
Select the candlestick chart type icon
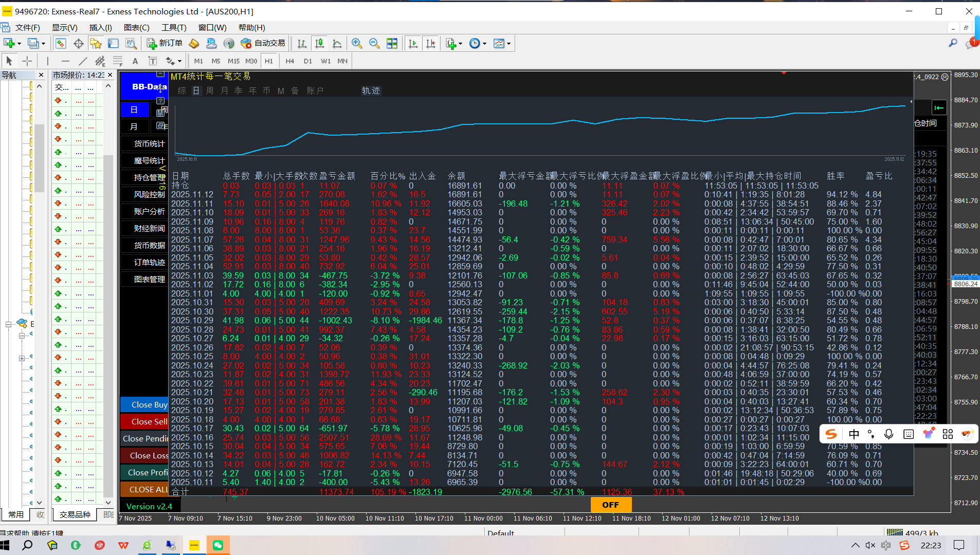point(319,44)
